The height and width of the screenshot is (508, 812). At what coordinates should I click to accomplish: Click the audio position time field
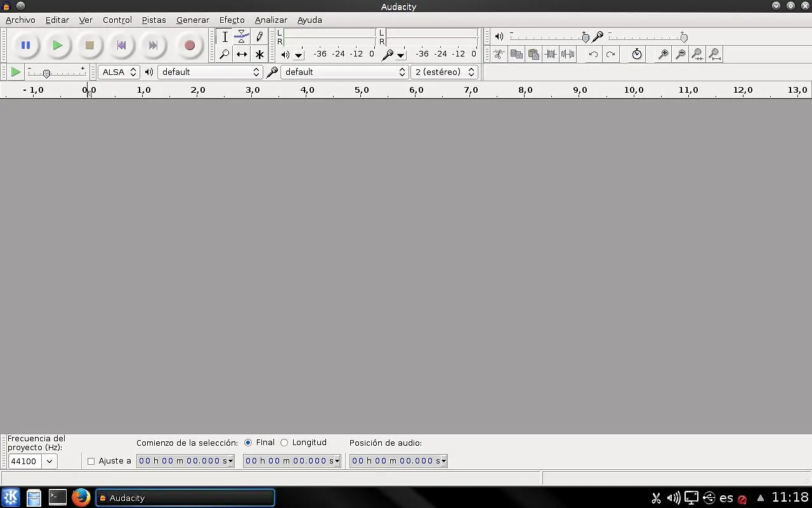pos(398,461)
